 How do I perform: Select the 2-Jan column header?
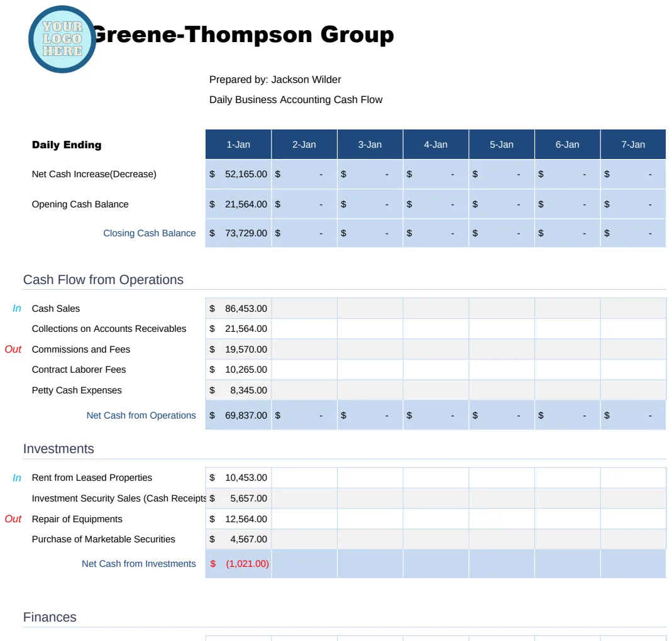(x=304, y=145)
